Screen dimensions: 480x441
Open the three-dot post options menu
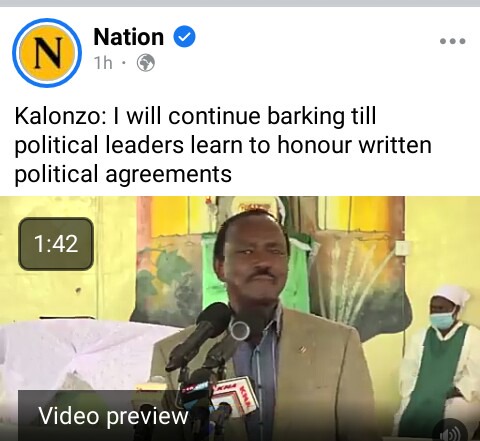click(452, 41)
